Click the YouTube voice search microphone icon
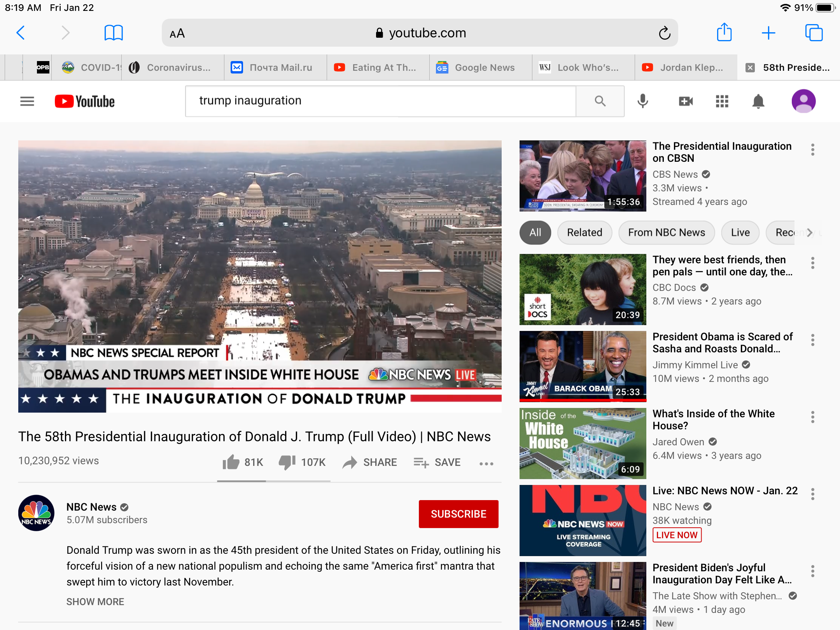This screenshot has height=630, width=840. click(642, 101)
